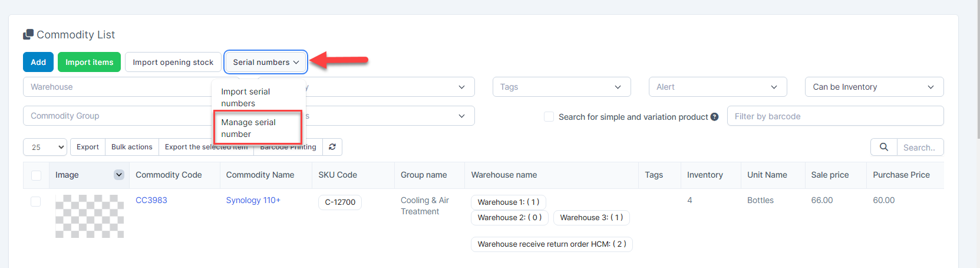Select the CC3983 row checkbox
This screenshot has height=268, width=980.
coord(36,201)
